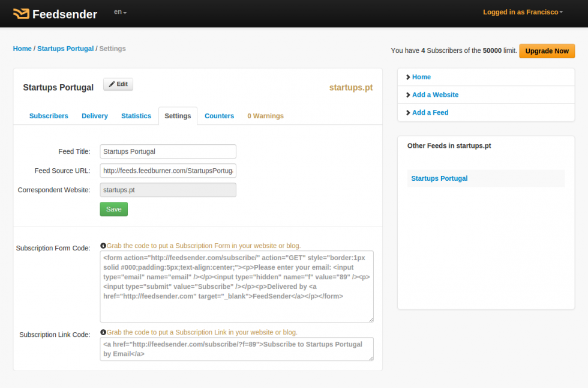Go to Home via breadcrumb link
588x388 pixels.
click(22, 49)
